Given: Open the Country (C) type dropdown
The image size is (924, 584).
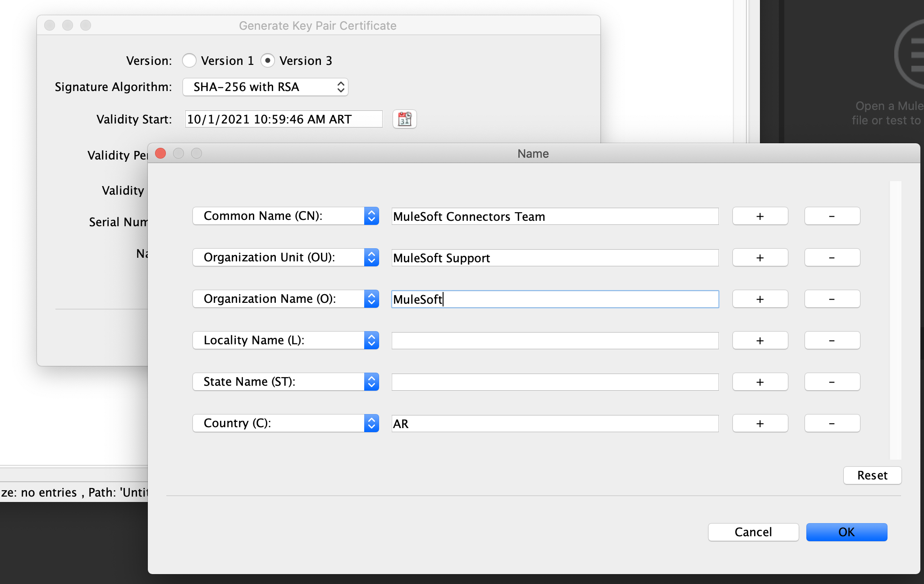Looking at the screenshot, I should (x=285, y=424).
